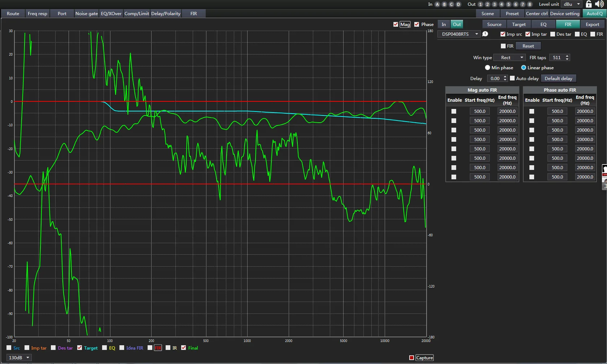
Task: Select output channel 8 indicator
Action: coord(529,4)
